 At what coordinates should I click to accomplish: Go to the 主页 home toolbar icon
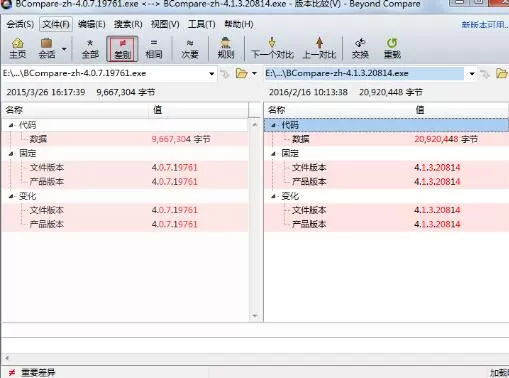18,49
